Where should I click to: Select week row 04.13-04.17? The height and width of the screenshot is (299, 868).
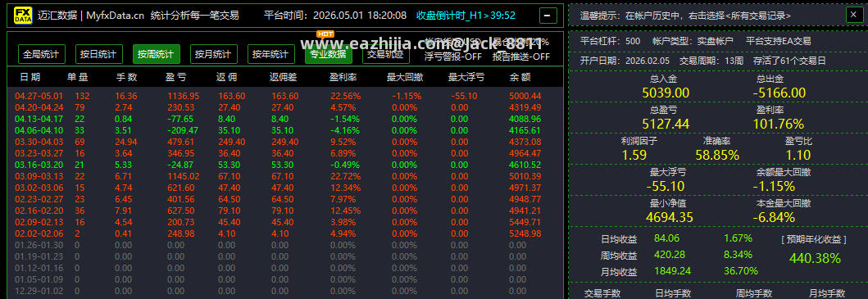[285, 119]
